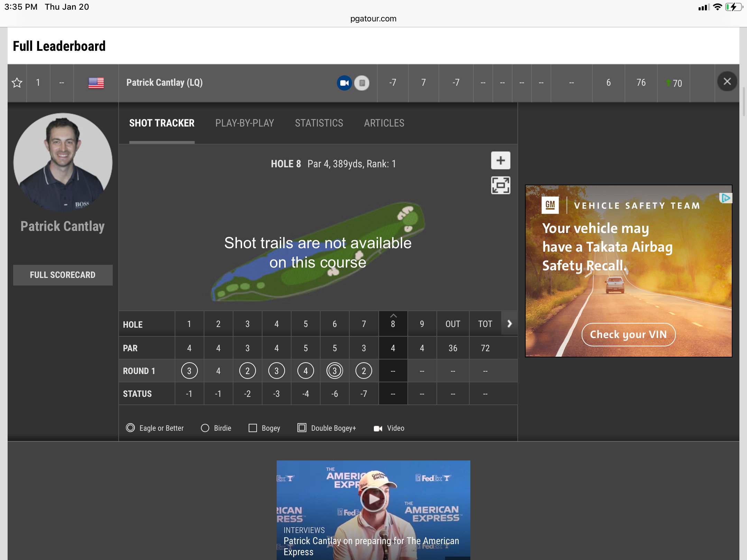Show the back nine with the right arrow
The height and width of the screenshot is (560, 747).
click(x=509, y=324)
